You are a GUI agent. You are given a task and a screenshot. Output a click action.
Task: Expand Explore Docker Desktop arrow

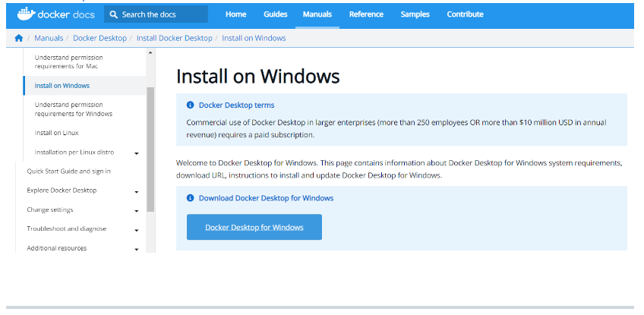[137, 192]
